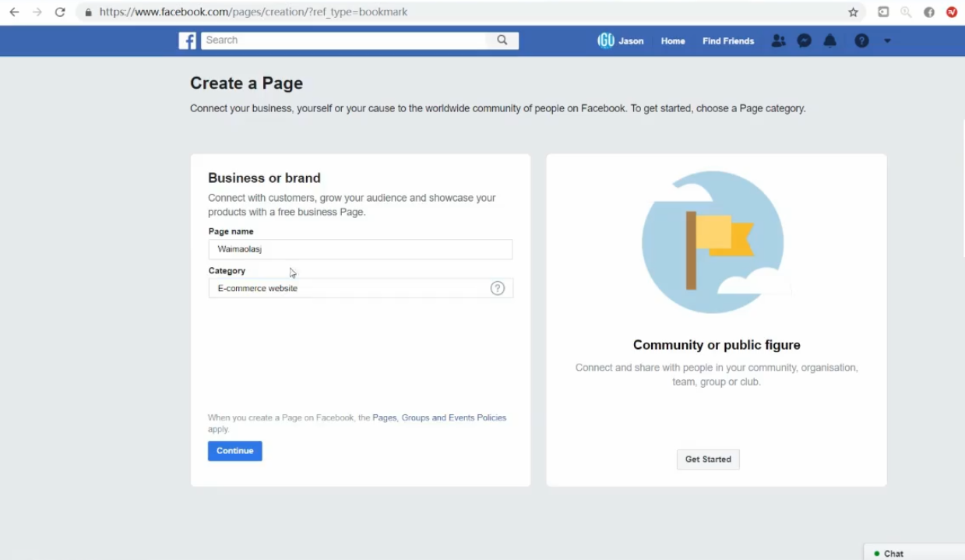The height and width of the screenshot is (560, 965).
Task: Open Notifications bell icon
Action: (830, 41)
